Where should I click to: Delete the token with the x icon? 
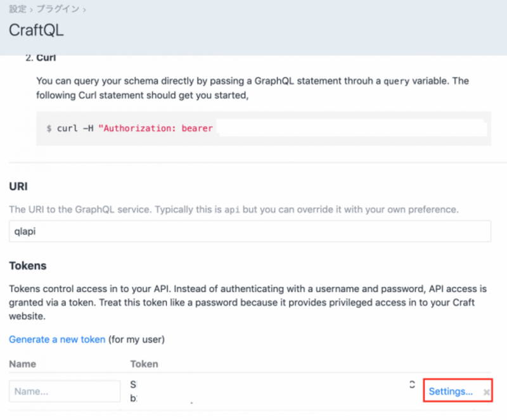click(486, 392)
